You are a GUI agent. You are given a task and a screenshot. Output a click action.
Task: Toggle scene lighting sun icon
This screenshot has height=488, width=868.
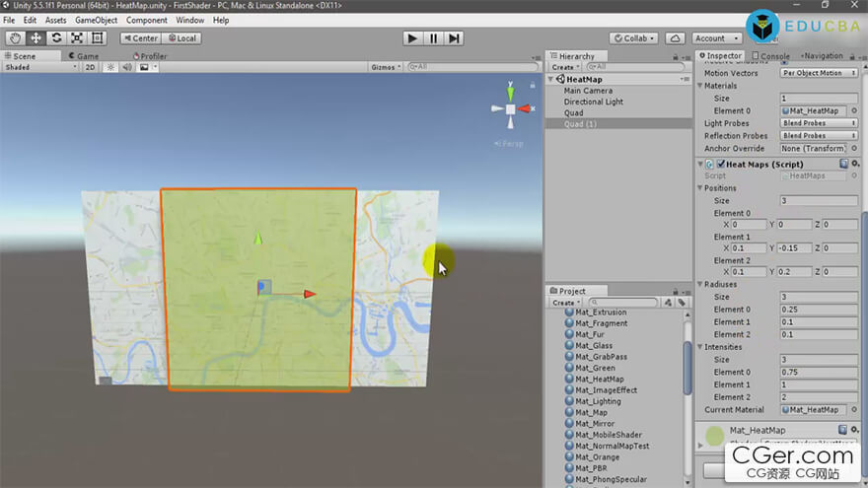(x=110, y=67)
